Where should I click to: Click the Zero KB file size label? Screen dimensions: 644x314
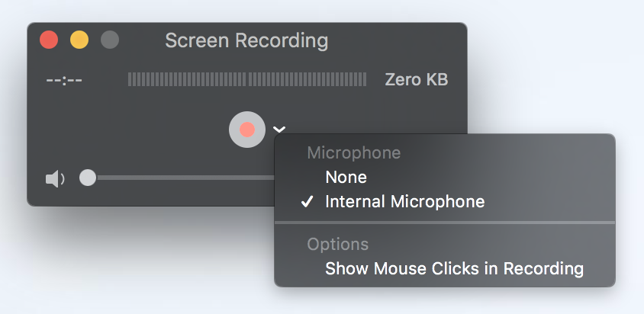416,79
